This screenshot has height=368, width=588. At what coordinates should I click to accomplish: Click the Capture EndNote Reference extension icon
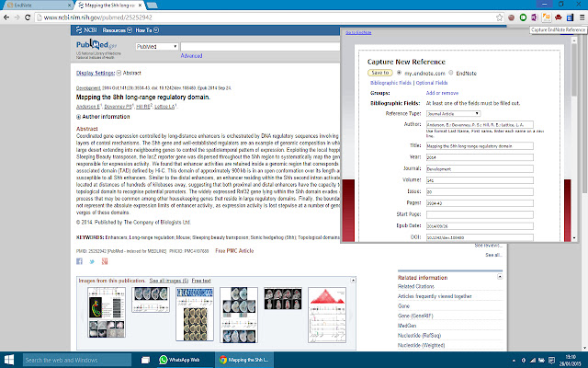[547, 17]
